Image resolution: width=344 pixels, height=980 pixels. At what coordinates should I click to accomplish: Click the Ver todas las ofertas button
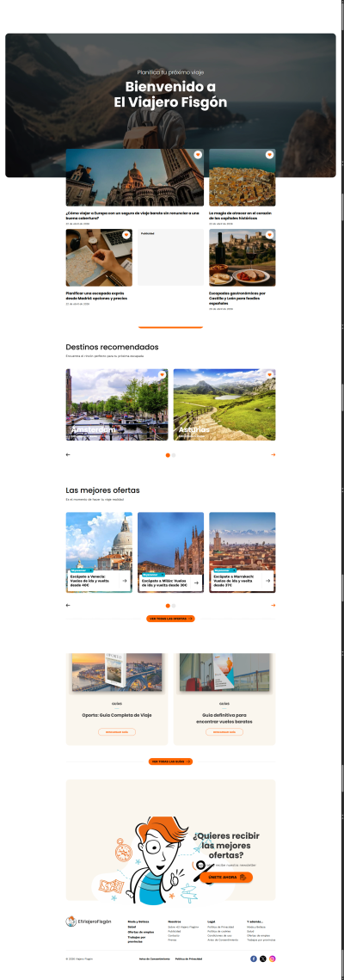click(170, 618)
